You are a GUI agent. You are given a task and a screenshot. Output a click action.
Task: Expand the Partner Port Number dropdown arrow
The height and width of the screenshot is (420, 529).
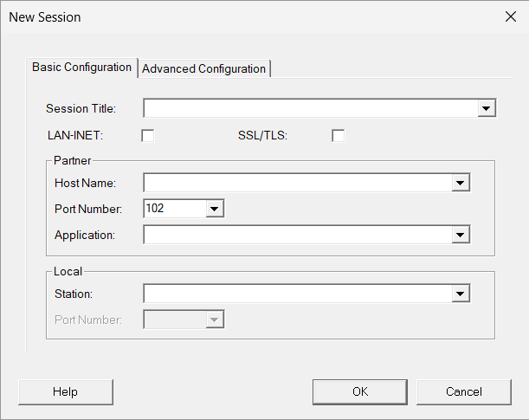(x=215, y=209)
